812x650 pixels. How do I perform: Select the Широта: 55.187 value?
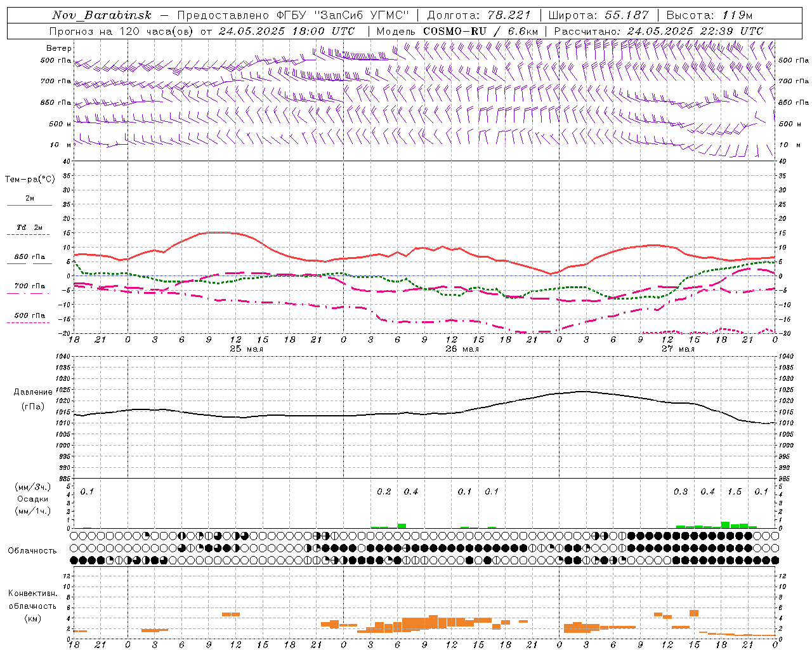pos(599,15)
